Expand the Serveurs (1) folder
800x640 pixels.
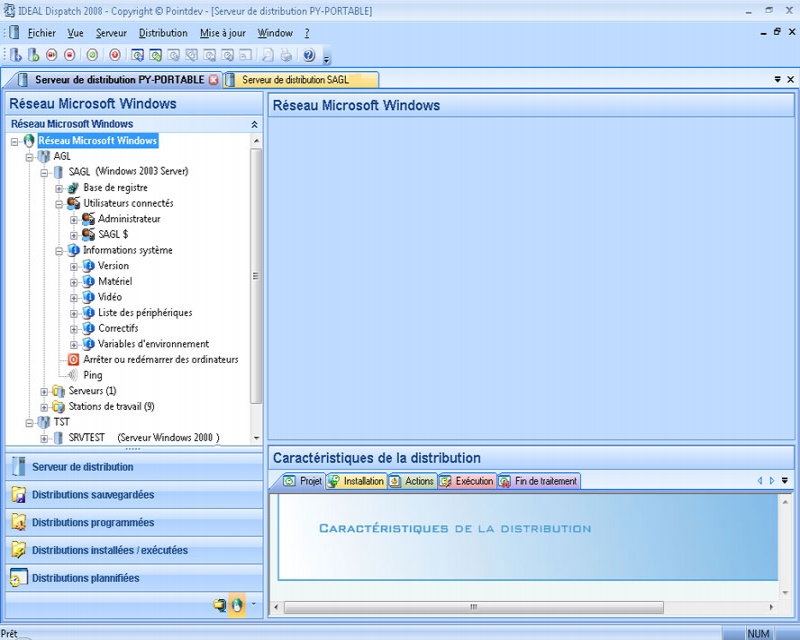(44, 392)
